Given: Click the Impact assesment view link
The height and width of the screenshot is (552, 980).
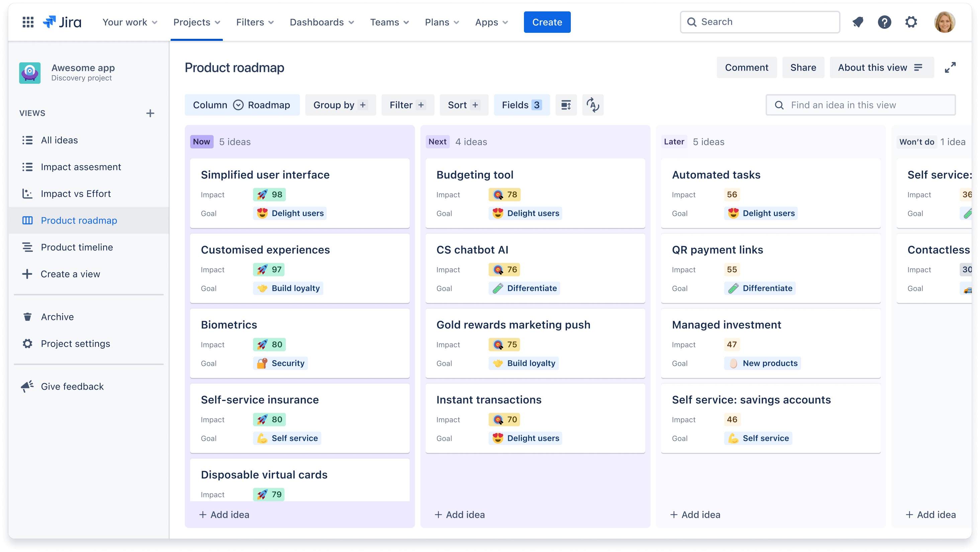Looking at the screenshot, I should pyautogui.click(x=81, y=166).
